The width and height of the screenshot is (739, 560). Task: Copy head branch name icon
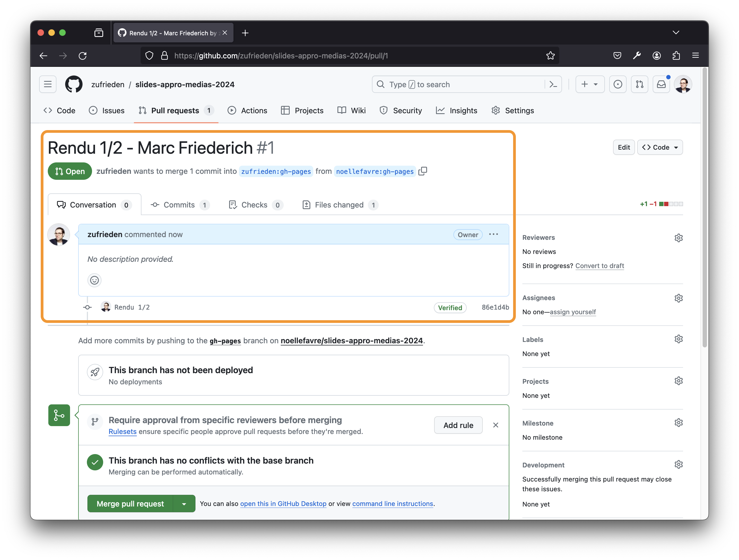[x=423, y=171]
